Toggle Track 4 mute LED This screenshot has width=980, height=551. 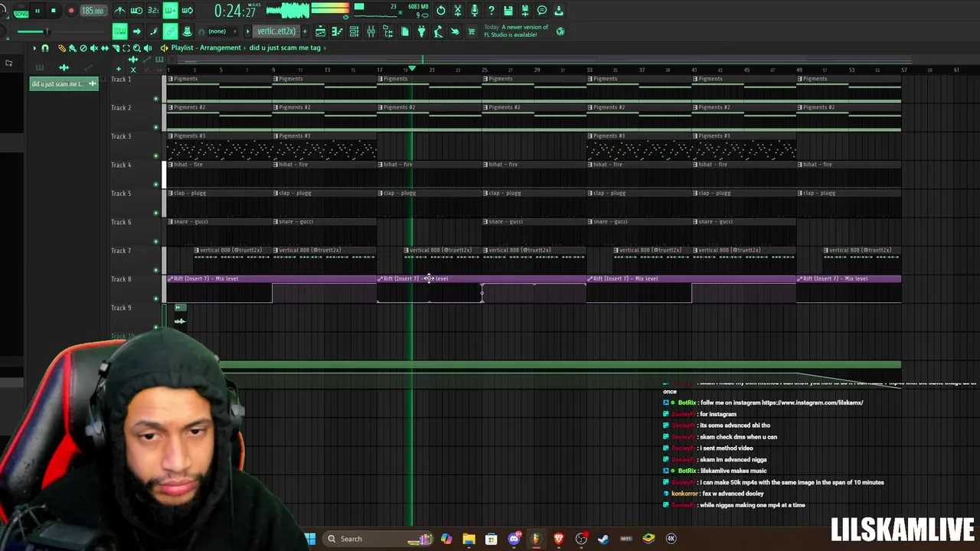click(x=156, y=184)
